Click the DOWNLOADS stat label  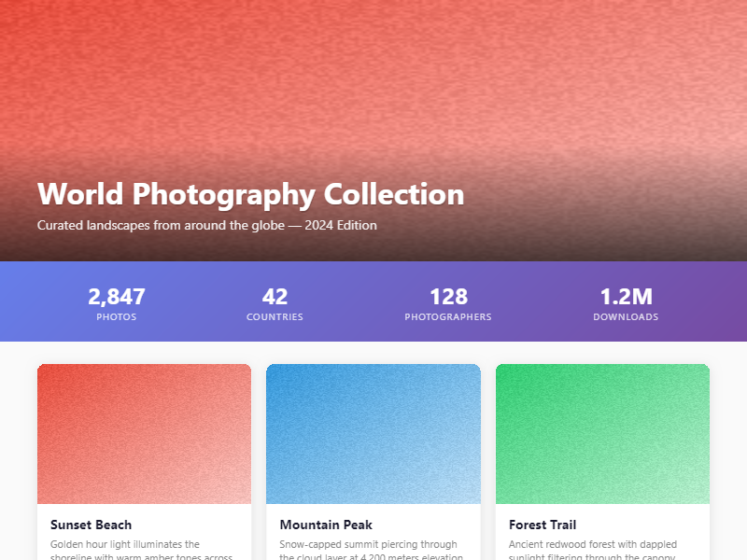click(x=626, y=317)
